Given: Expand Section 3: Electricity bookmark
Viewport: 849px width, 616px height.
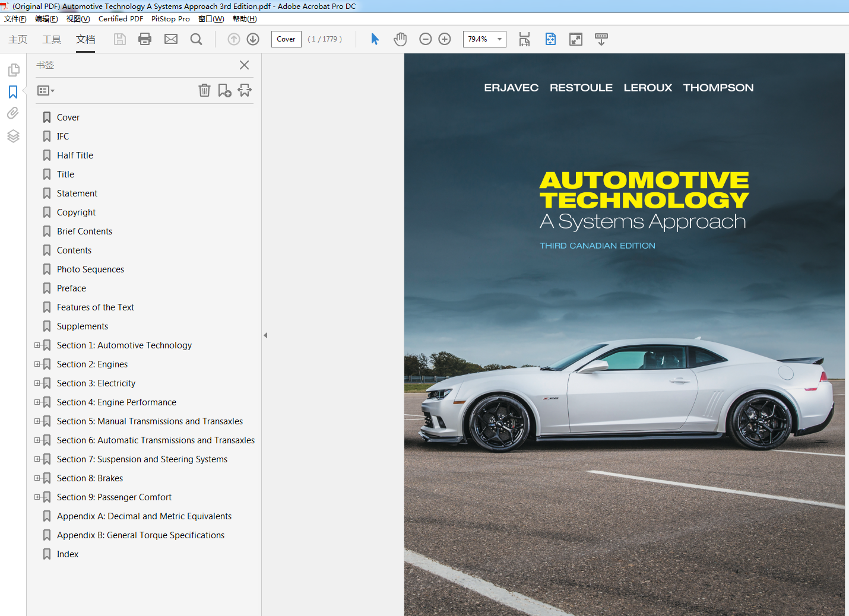Looking at the screenshot, I should [x=37, y=383].
